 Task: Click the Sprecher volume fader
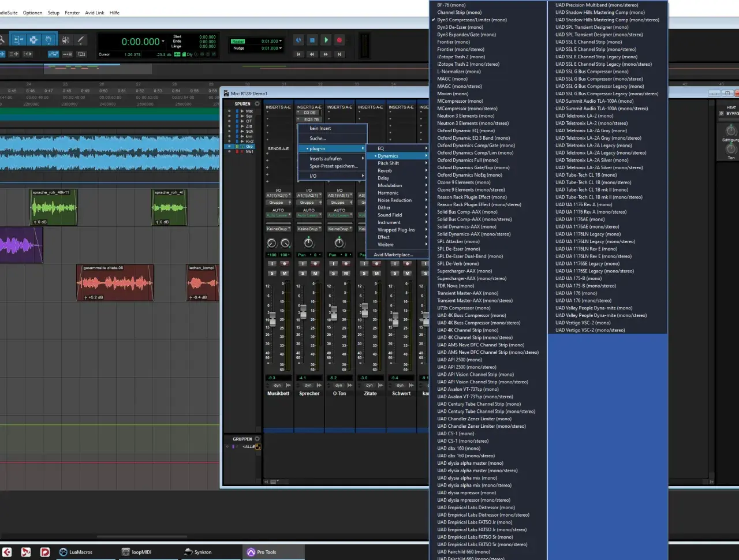point(303,312)
